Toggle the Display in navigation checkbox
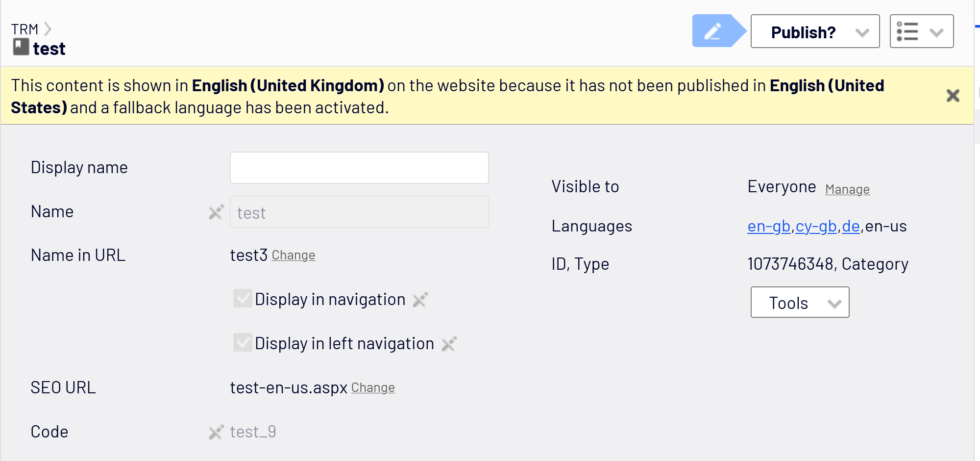The image size is (980, 461). 243,299
